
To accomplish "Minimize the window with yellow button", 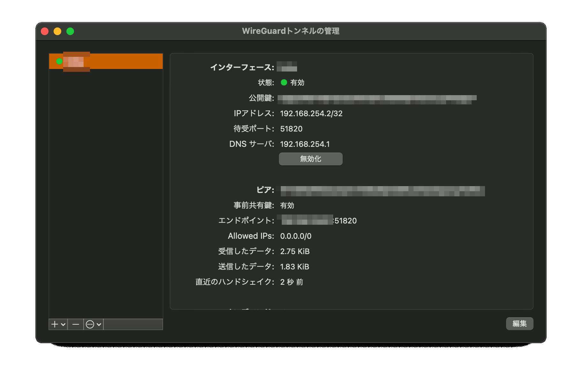I will click(57, 31).
